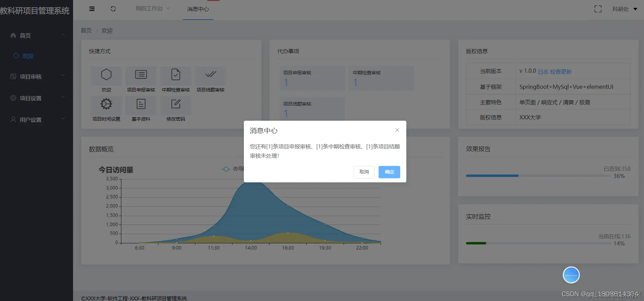Click the dialog message about 未处理 reviews

click(x=325, y=151)
